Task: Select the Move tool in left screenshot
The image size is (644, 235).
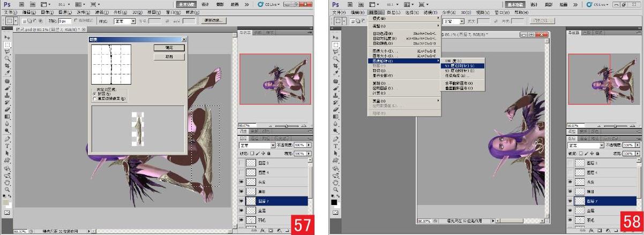Action: (x=8, y=37)
